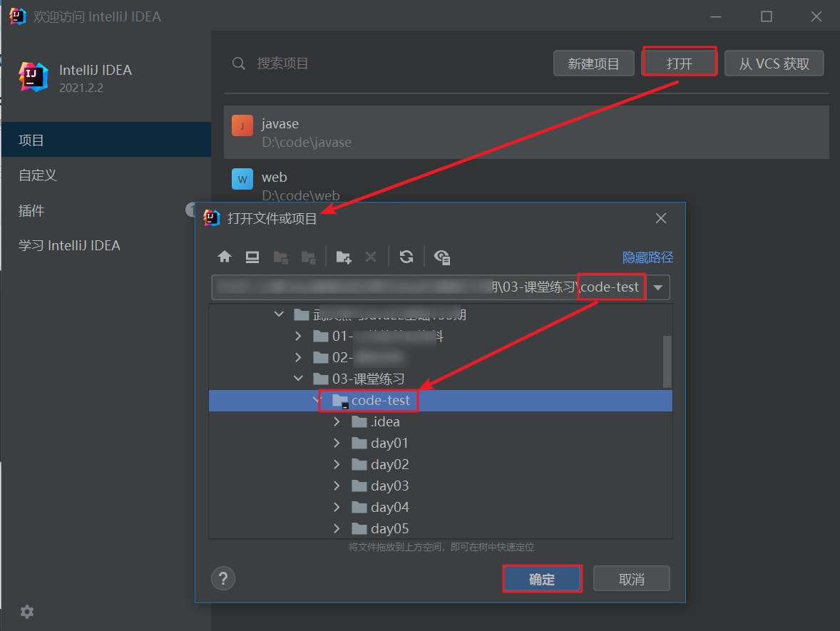Click the 搜索项目 search field
840x631 pixels.
pyautogui.click(x=283, y=63)
